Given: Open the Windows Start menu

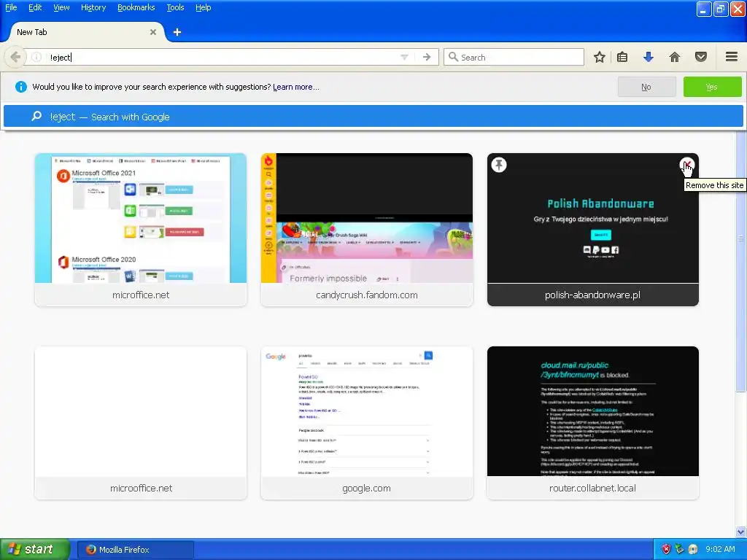Looking at the screenshot, I should 34,550.
